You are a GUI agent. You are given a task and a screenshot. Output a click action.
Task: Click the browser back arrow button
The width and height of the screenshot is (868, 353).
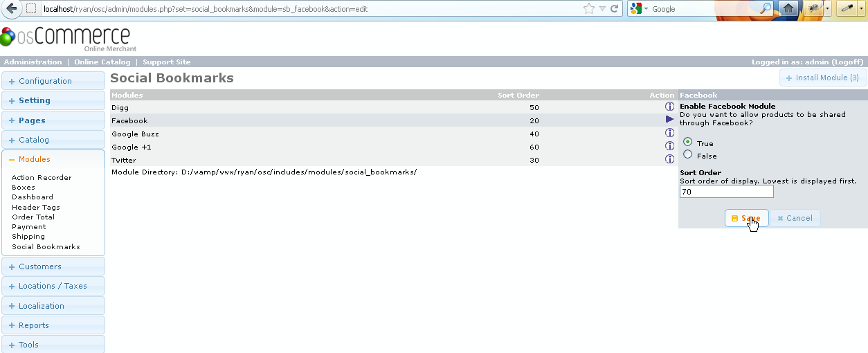[11, 9]
